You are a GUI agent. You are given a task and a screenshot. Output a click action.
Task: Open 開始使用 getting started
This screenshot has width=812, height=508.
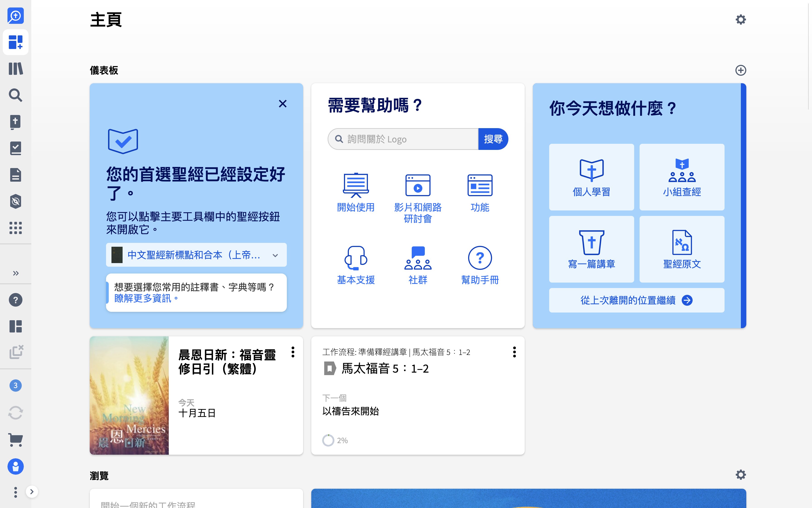tap(356, 193)
